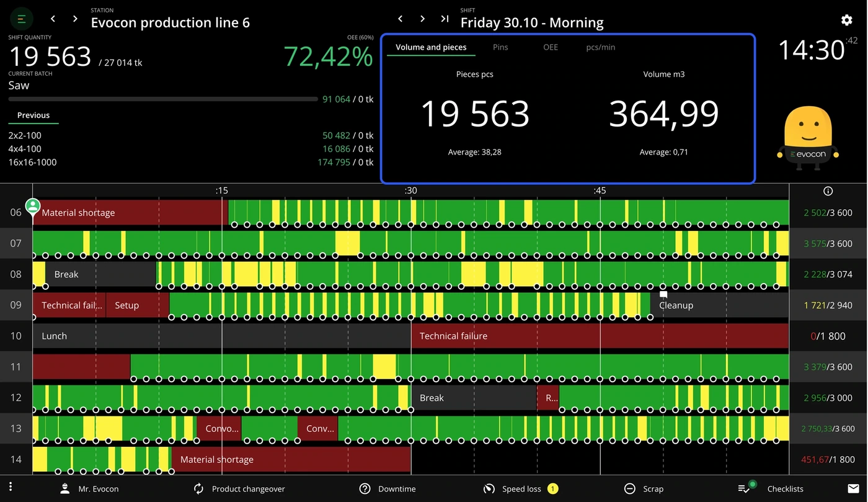Switch to the Pins tab
The height and width of the screenshot is (502, 868).
click(x=500, y=47)
